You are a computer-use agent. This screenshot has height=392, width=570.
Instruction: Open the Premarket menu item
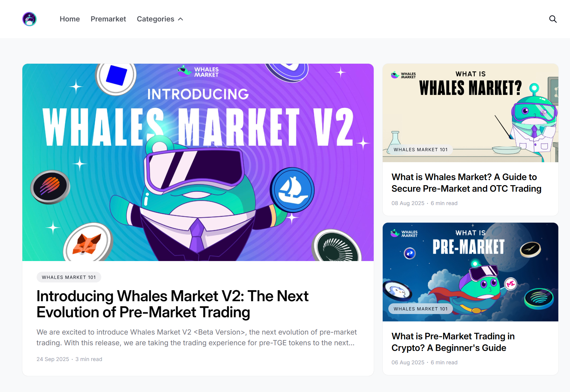pos(108,19)
